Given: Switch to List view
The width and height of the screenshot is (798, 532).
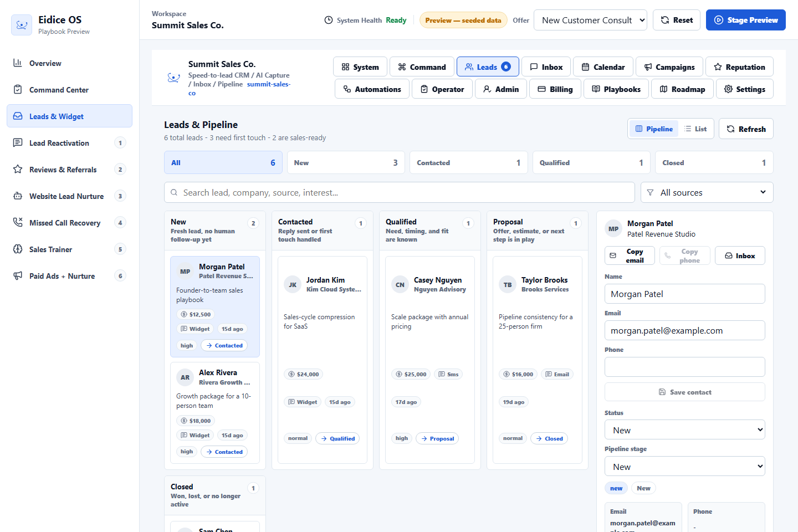Looking at the screenshot, I should click(695, 129).
